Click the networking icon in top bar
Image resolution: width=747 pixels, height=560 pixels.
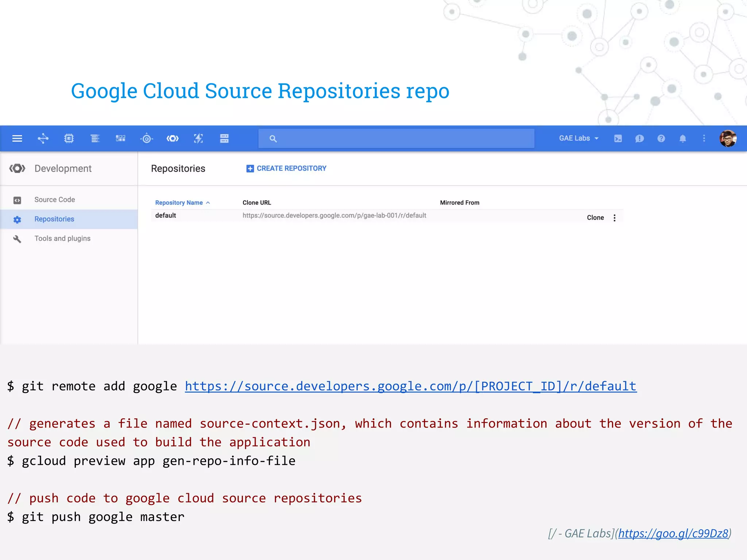[43, 139]
